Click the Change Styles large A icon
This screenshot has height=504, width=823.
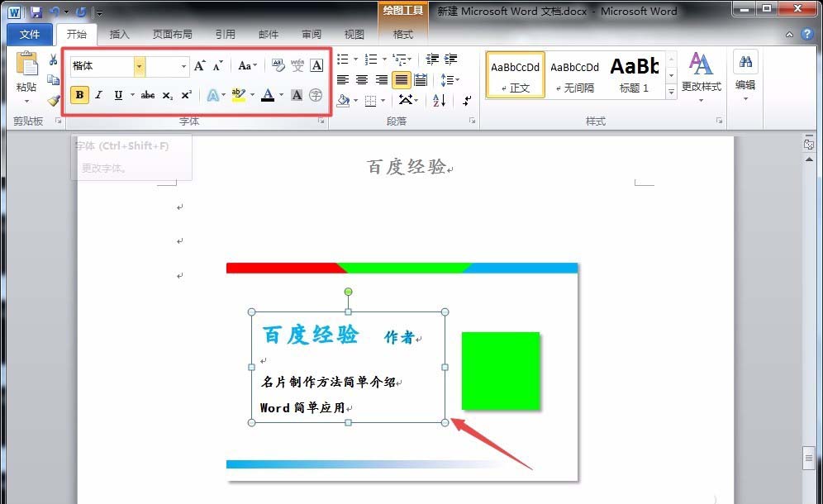[701, 64]
